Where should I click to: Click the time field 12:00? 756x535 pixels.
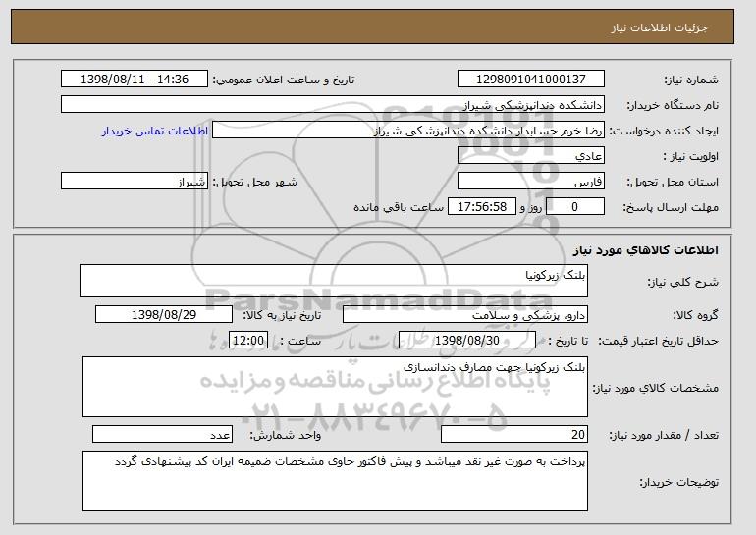point(247,341)
